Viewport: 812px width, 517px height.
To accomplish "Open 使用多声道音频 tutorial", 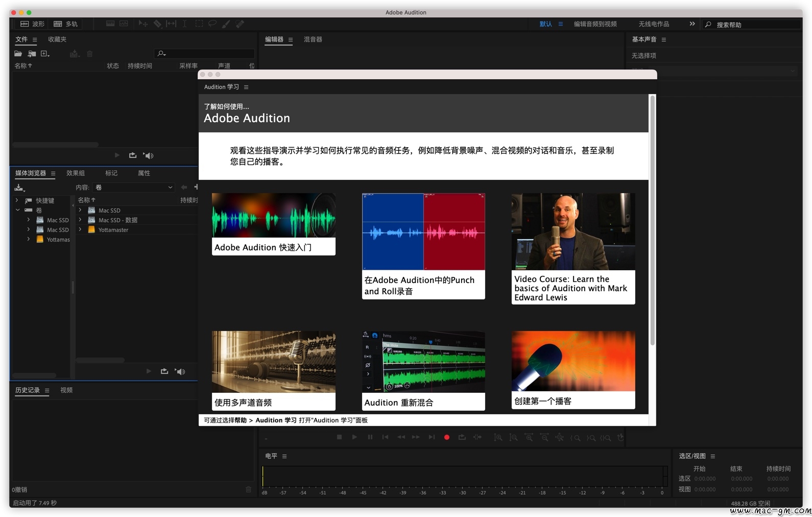I will point(274,371).
